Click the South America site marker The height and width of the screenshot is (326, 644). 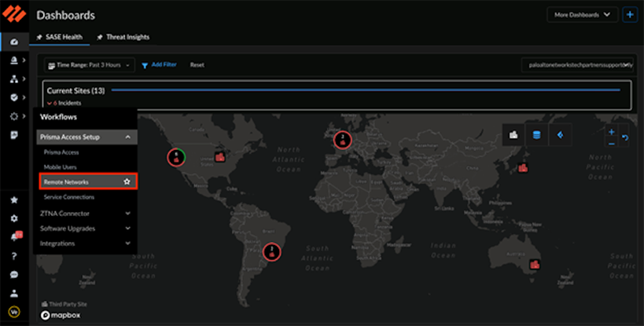(271, 252)
